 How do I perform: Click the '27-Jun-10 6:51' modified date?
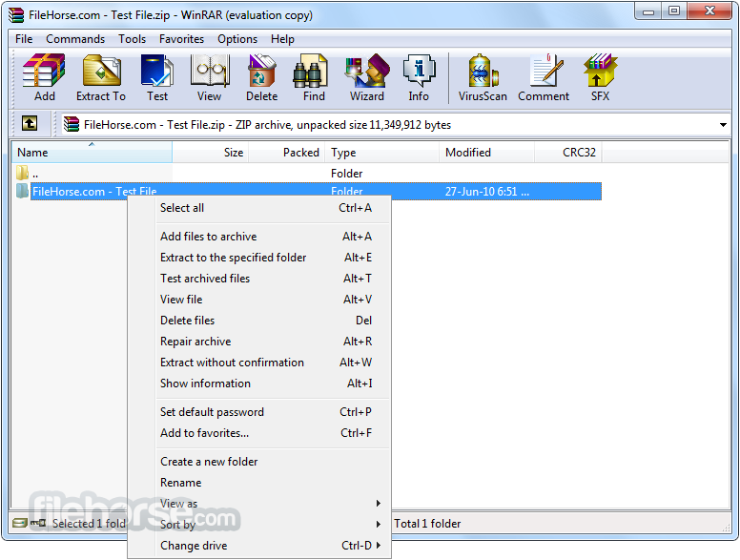486,191
